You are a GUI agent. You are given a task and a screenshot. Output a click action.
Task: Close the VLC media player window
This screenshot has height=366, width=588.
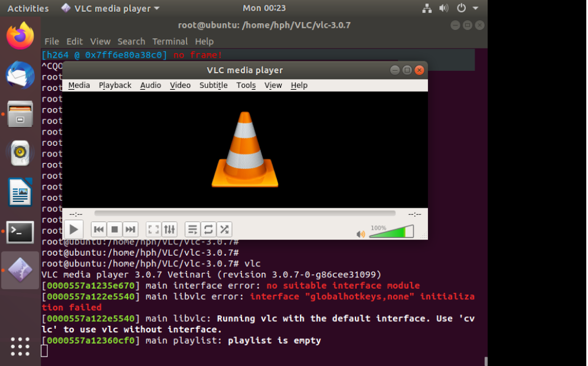[419, 70]
